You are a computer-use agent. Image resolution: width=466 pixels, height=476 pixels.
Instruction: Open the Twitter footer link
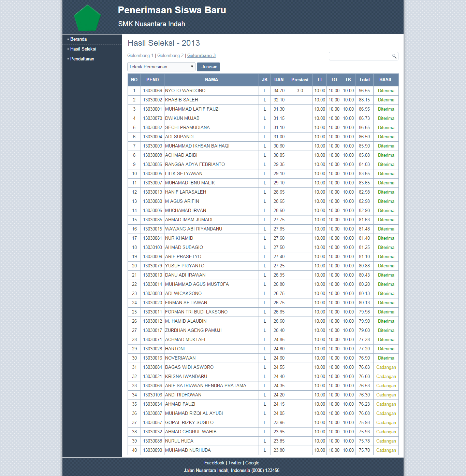tap(235, 463)
